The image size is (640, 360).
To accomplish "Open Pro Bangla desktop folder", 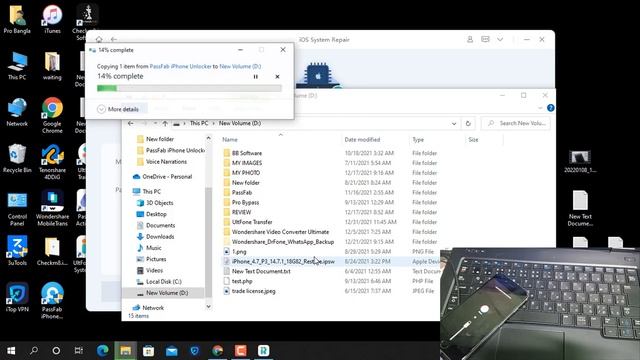I will click(x=17, y=19).
